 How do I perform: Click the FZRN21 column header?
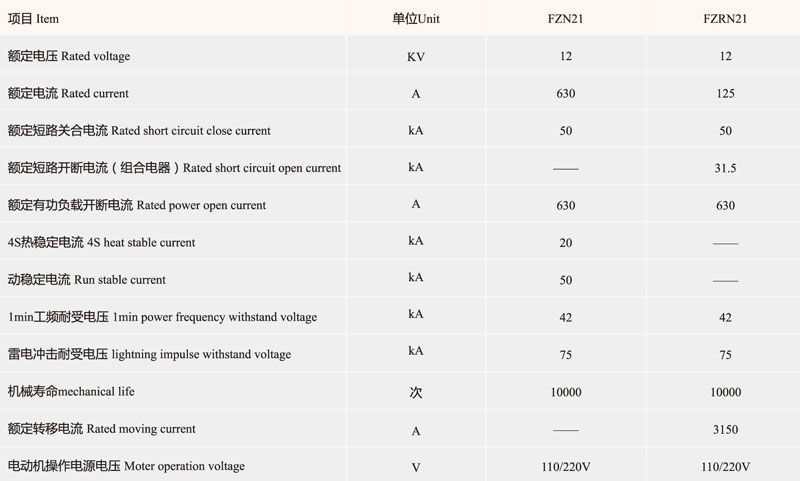tap(725, 19)
